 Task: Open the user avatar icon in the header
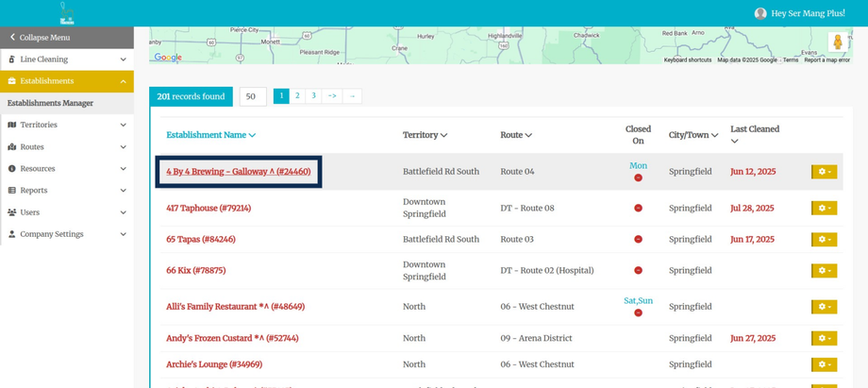click(x=760, y=13)
